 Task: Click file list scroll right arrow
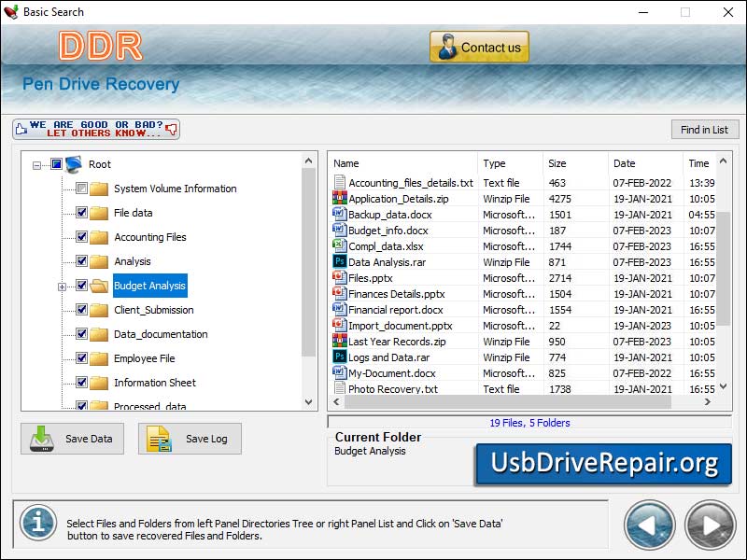(708, 402)
